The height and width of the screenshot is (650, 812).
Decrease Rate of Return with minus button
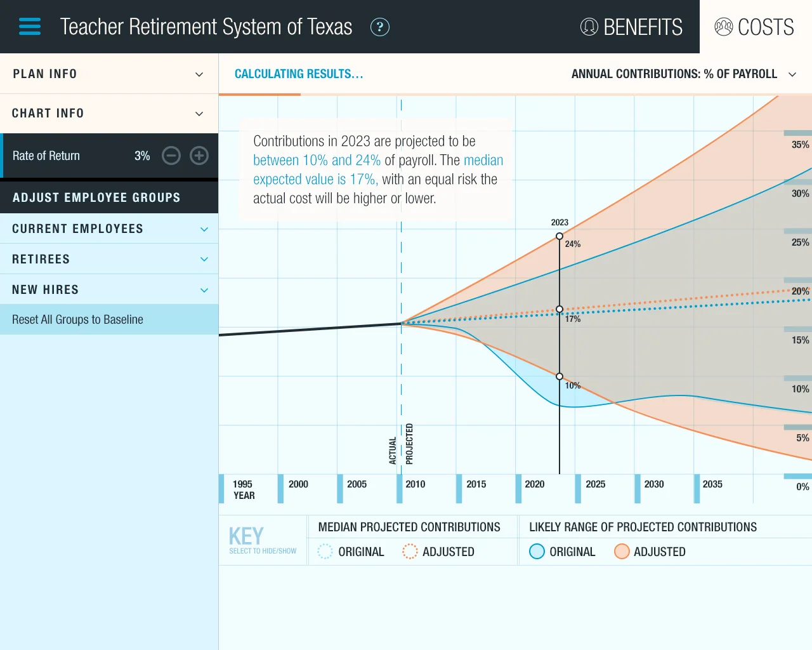pyautogui.click(x=171, y=156)
